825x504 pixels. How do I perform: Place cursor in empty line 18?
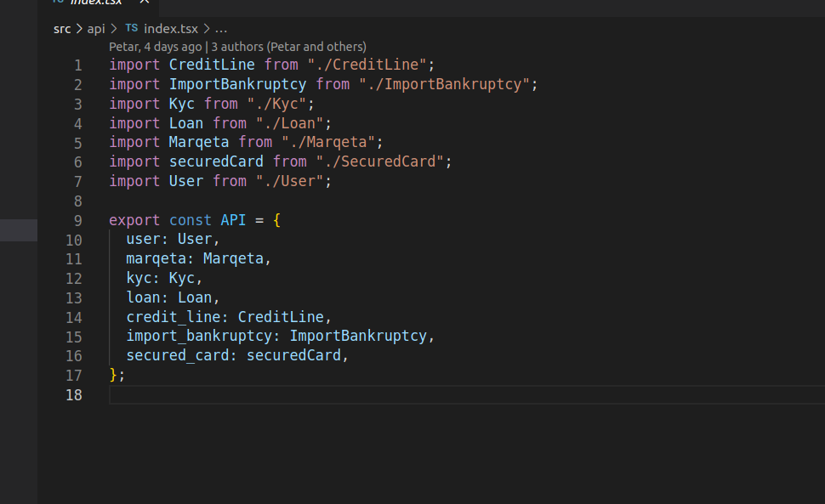[467, 394]
